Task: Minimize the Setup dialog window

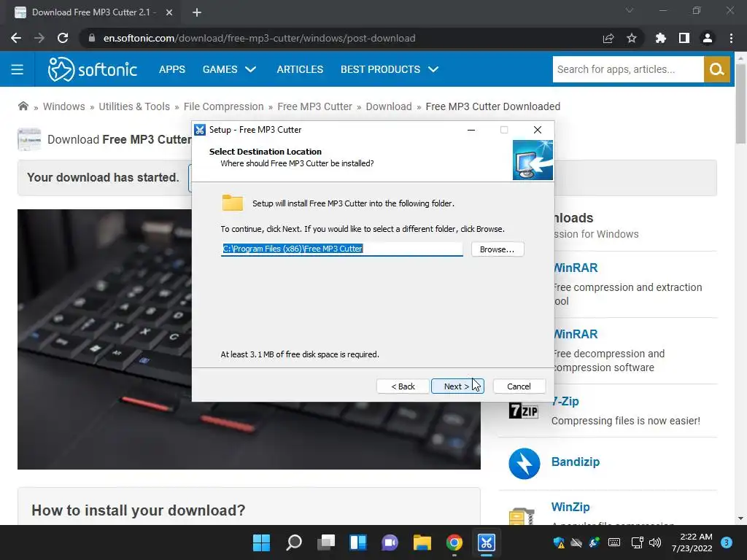Action: click(471, 130)
